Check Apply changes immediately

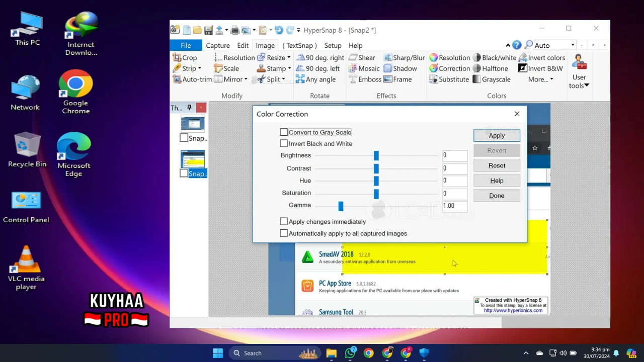coord(284,222)
